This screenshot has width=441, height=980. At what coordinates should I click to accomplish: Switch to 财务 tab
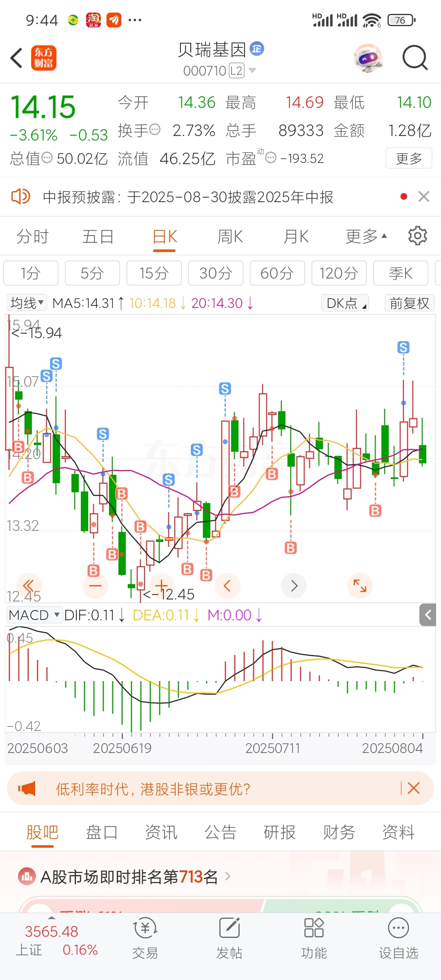(x=339, y=832)
